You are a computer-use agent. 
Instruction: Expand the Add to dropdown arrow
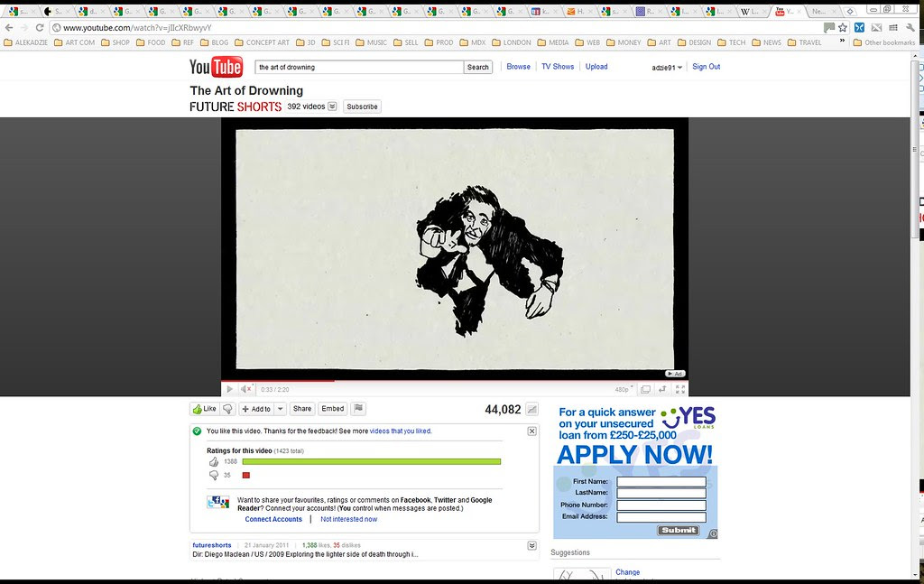coord(281,409)
